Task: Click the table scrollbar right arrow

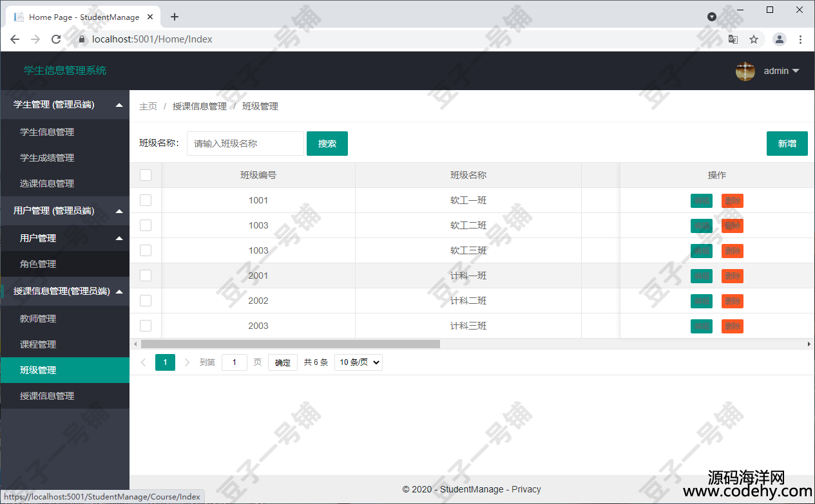Action: (809, 344)
